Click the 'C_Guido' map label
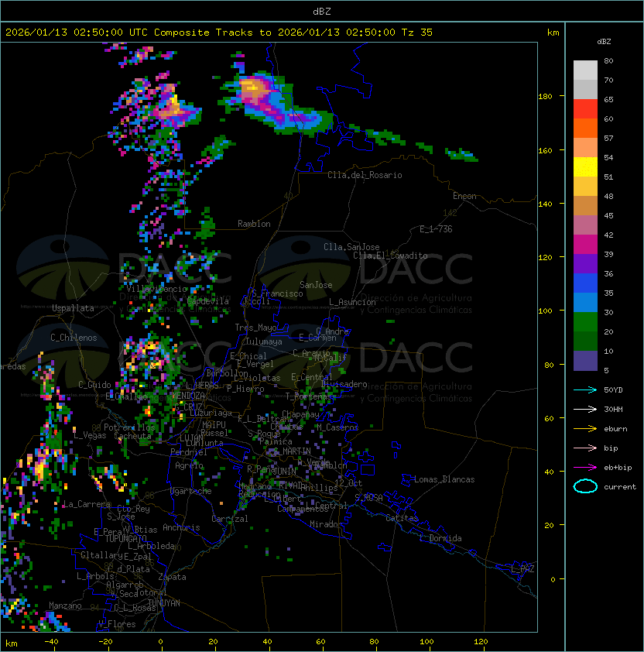 pos(94,385)
